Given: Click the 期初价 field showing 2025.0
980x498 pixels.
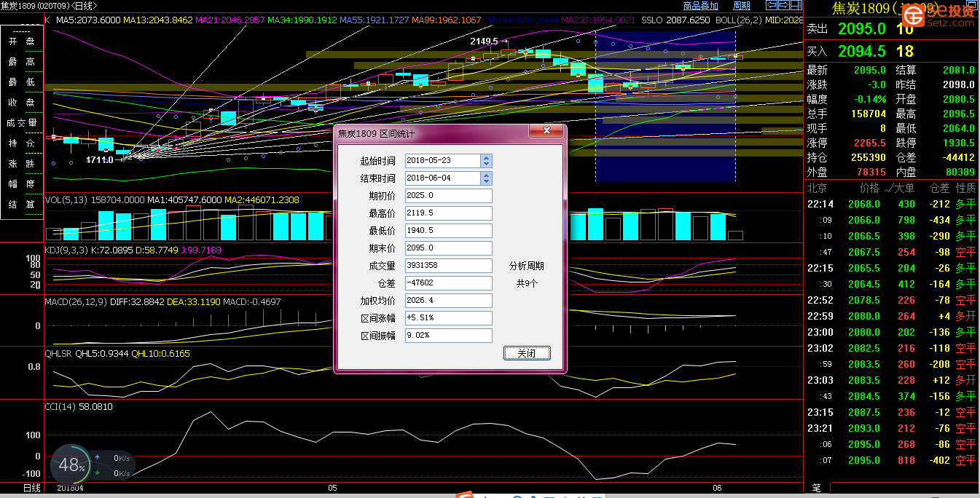Looking at the screenshot, I should (449, 196).
